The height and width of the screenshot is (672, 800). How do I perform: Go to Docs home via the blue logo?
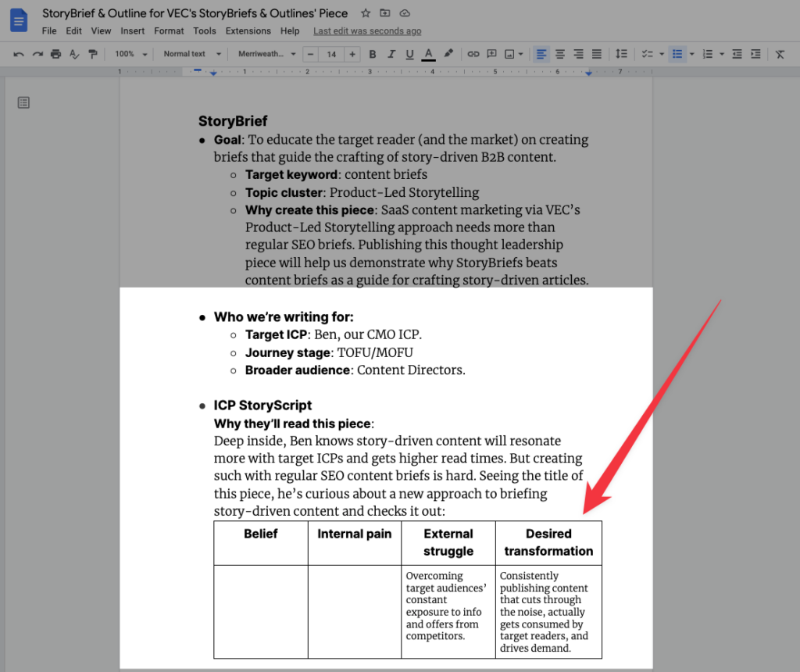tap(19, 20)
